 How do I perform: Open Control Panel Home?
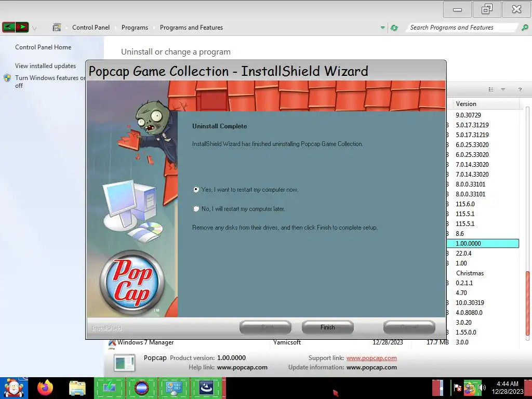(43, 47)
